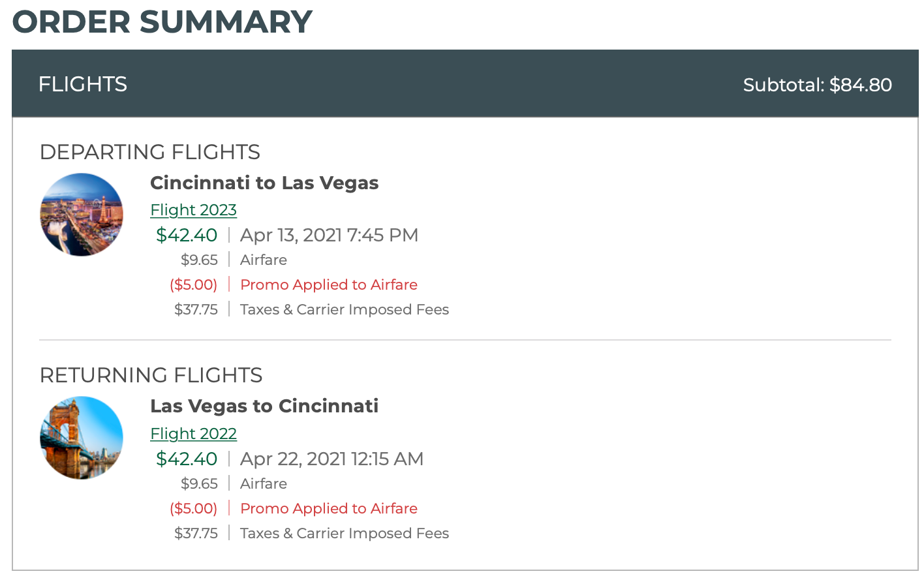The height and width of the screenshot is (582, 924).
Task: Click the Las Vegas destination thumbnail
Action: [81, 214]
